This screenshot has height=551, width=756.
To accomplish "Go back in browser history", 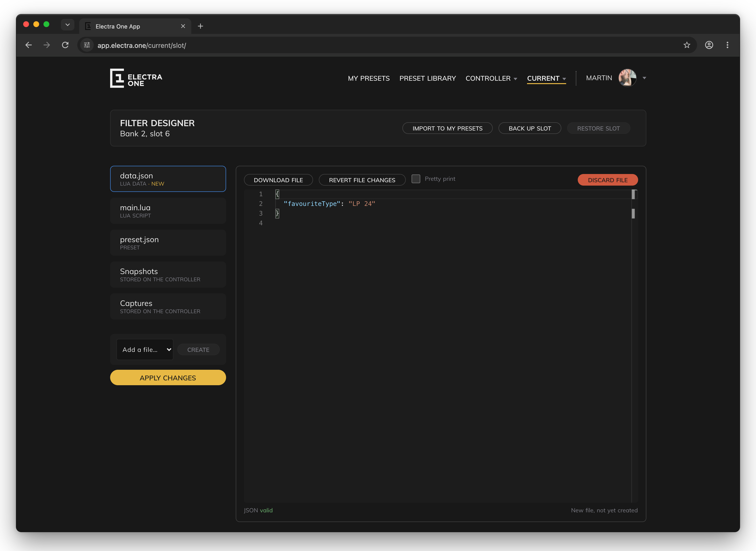I will pyautogui.click(x=29, y=45).
